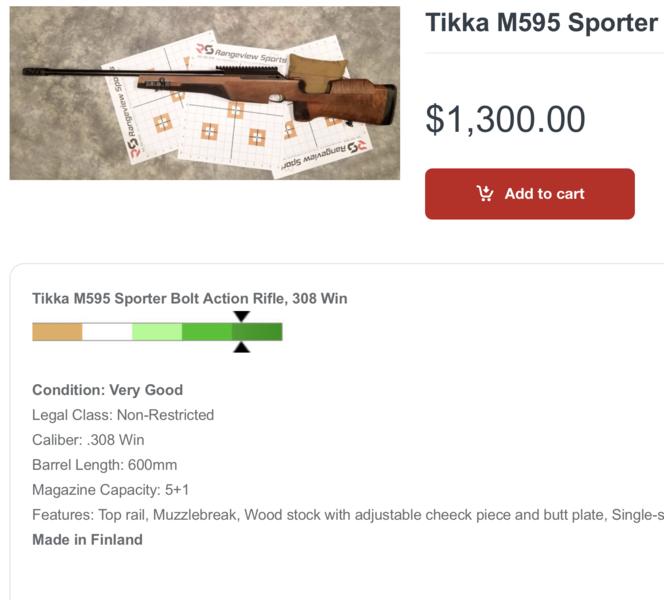
Task: Click the shopping cart icon on button
Action: point(485,194)
